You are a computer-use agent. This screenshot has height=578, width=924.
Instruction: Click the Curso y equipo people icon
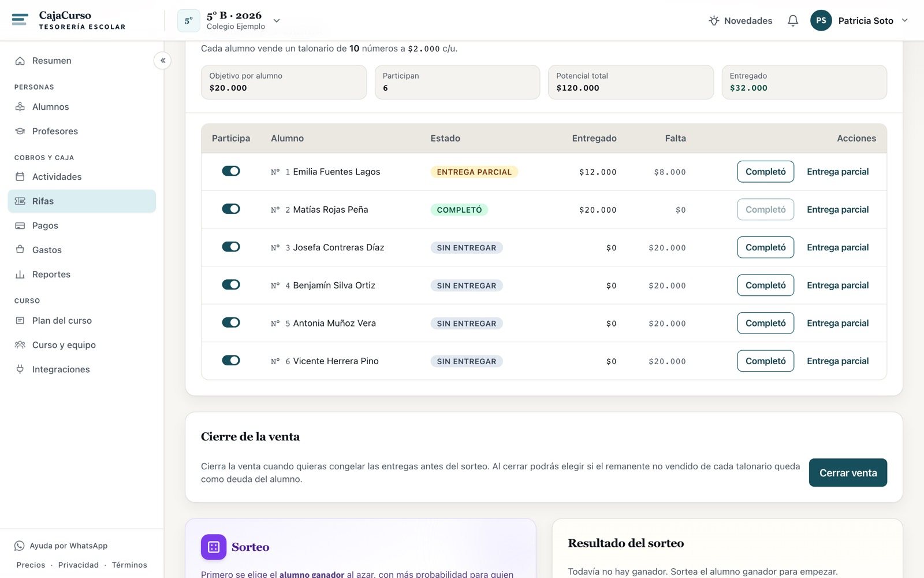coord(20,345)
